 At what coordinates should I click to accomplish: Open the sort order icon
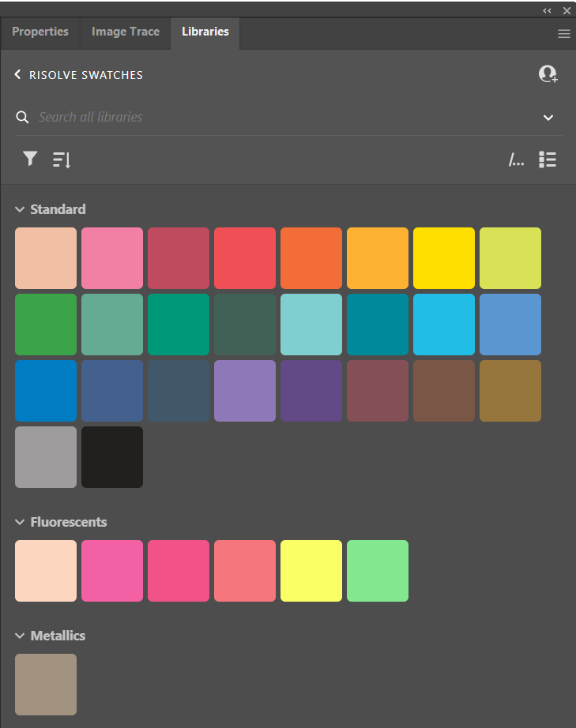(x=62, y=160)
